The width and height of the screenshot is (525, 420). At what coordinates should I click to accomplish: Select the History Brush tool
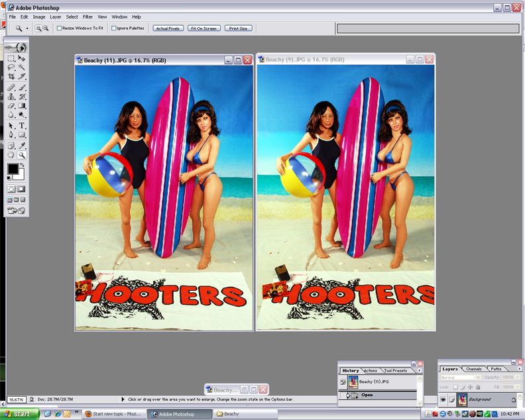click(x=22, y=96)
